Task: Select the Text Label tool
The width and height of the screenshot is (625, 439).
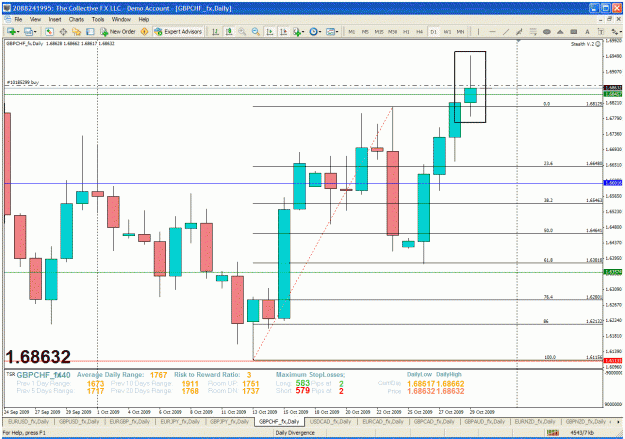Action: pyautogui.click(x=601, y=31)
